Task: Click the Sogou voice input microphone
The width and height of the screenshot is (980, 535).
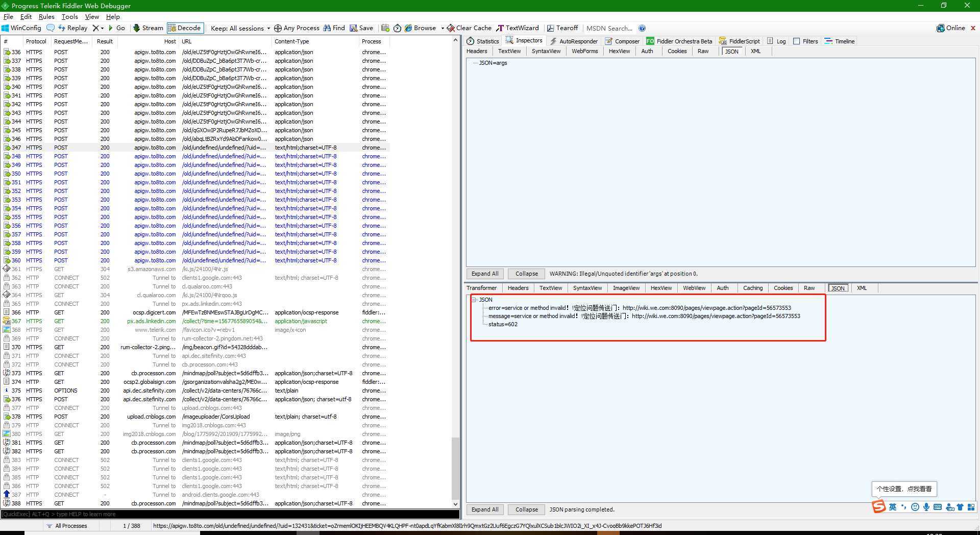Action: tap(926, 507)
